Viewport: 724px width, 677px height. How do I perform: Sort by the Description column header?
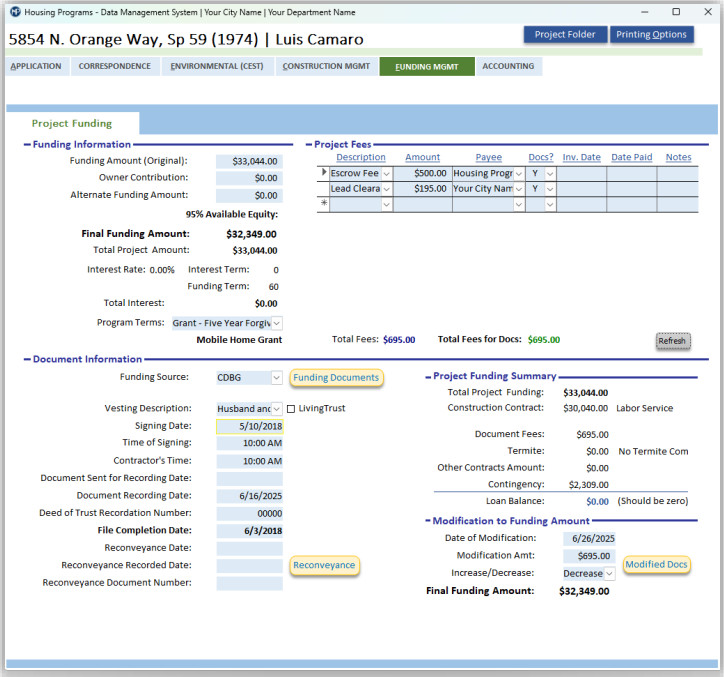pyautogui.click(x=361, y=157)
